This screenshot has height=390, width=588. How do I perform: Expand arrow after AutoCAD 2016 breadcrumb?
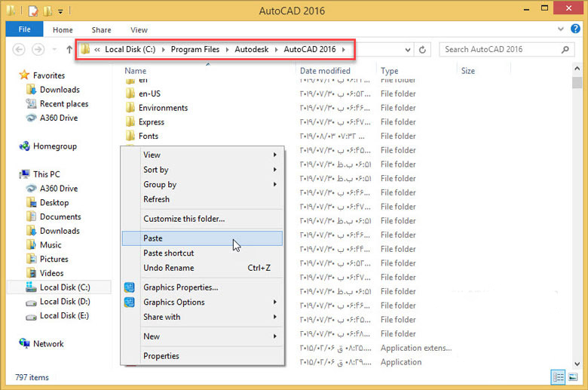[344, 50]
